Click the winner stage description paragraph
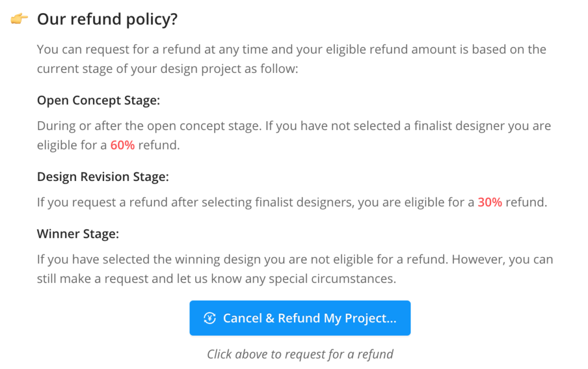The height and width of the screenshot is (369, 588). point(295,269)
